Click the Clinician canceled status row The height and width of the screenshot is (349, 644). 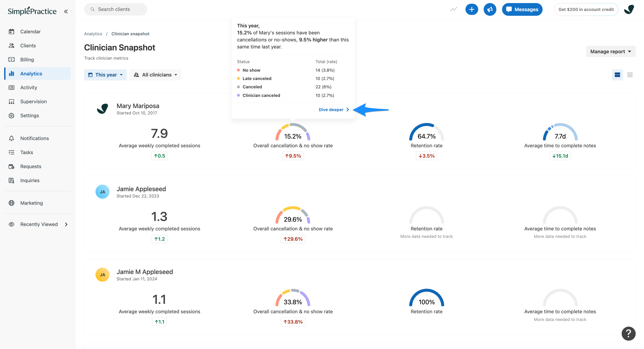pos(293,95)
